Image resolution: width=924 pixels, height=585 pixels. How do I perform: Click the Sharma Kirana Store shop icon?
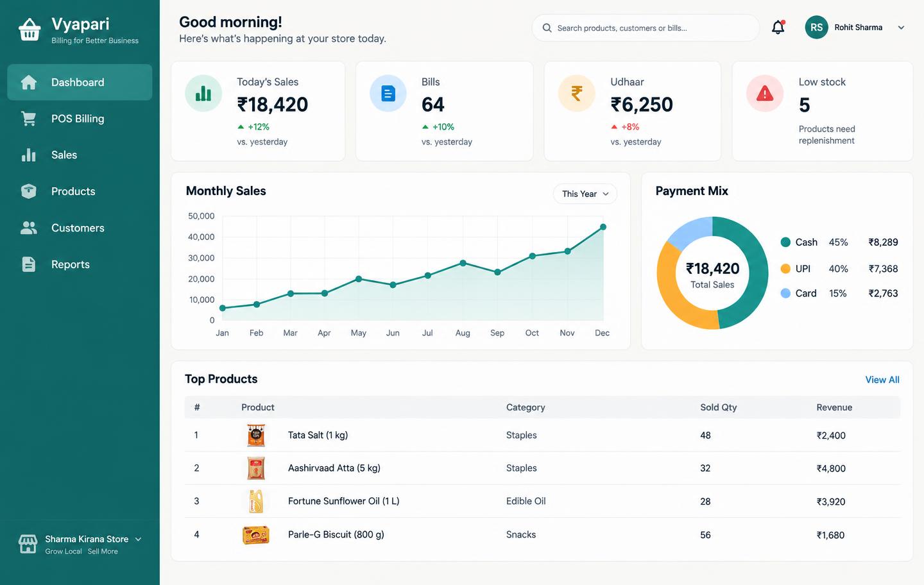coord(28,544)
